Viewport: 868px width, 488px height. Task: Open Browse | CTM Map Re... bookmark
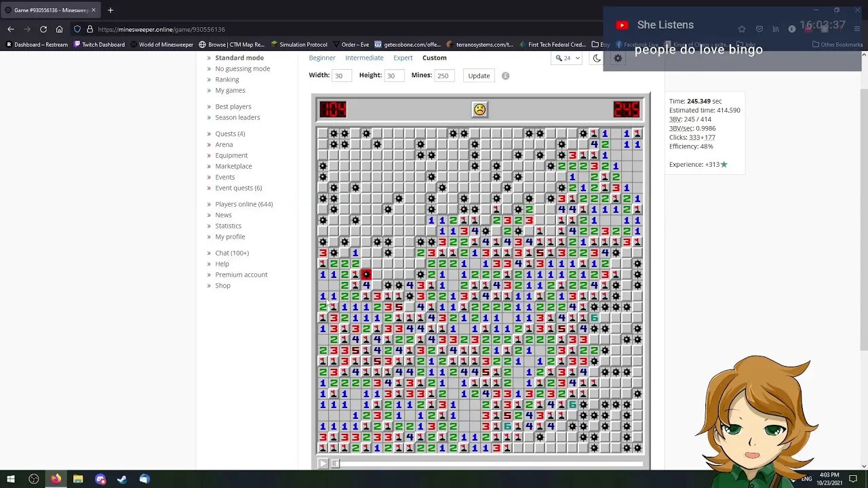231,45
